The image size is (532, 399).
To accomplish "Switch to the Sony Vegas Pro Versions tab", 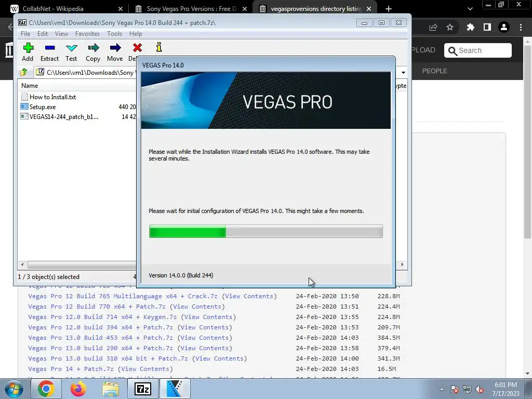I will 191,8.
